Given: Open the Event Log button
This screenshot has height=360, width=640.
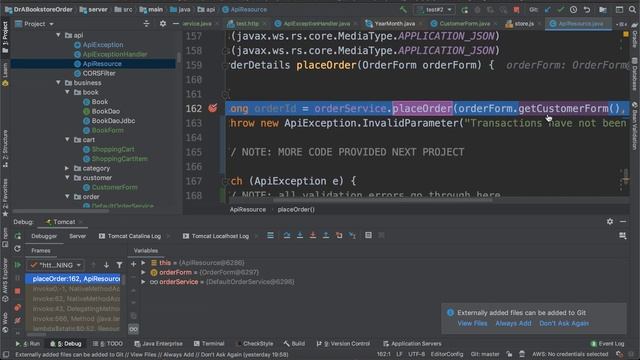Looking at the screenshot, I should [607, 344].
